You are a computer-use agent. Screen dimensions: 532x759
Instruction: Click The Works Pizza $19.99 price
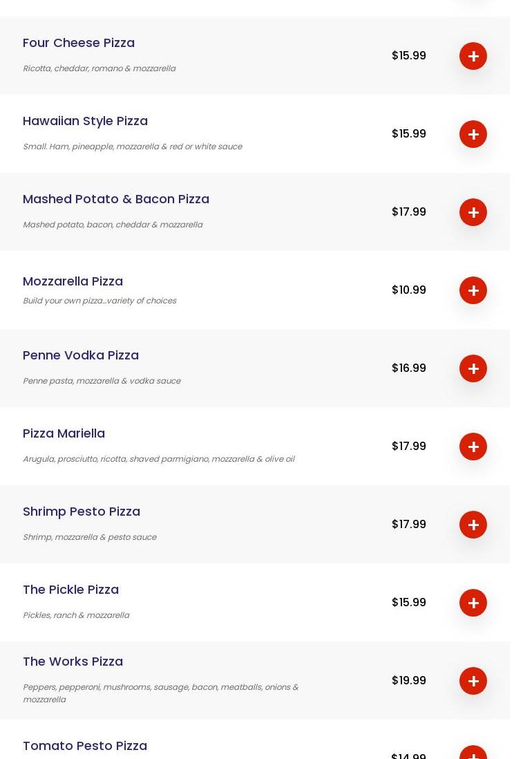point(409,681)
